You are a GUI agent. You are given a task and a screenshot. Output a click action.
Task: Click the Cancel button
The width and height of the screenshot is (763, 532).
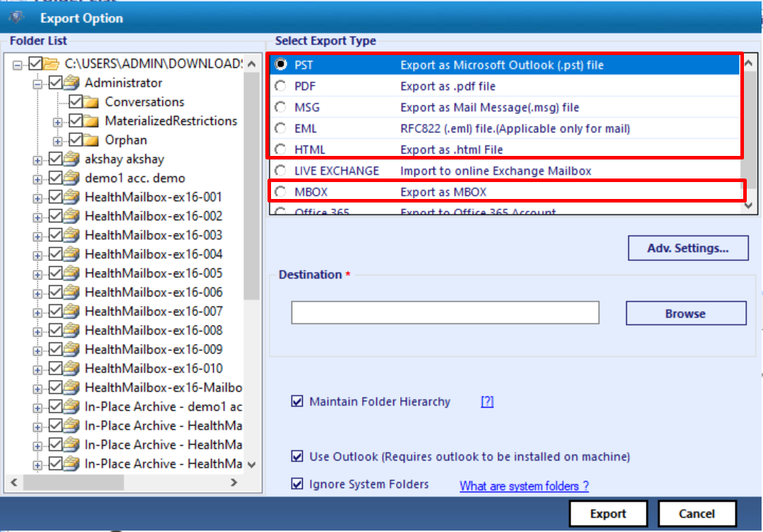point(697,514)
